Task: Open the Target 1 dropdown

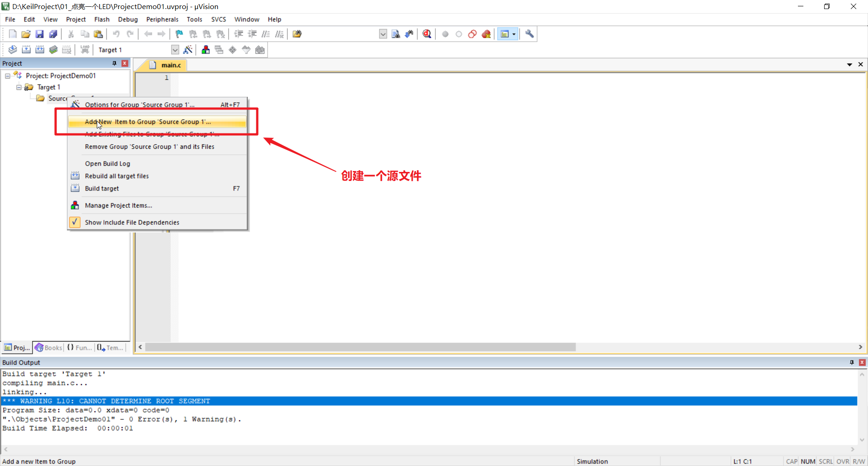Action: coord(175,50)
